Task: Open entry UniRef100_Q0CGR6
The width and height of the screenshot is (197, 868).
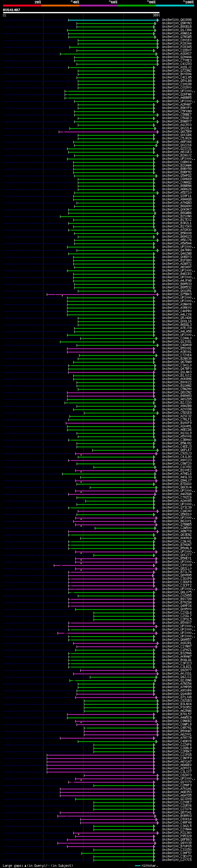Action: tap(177, 135)
